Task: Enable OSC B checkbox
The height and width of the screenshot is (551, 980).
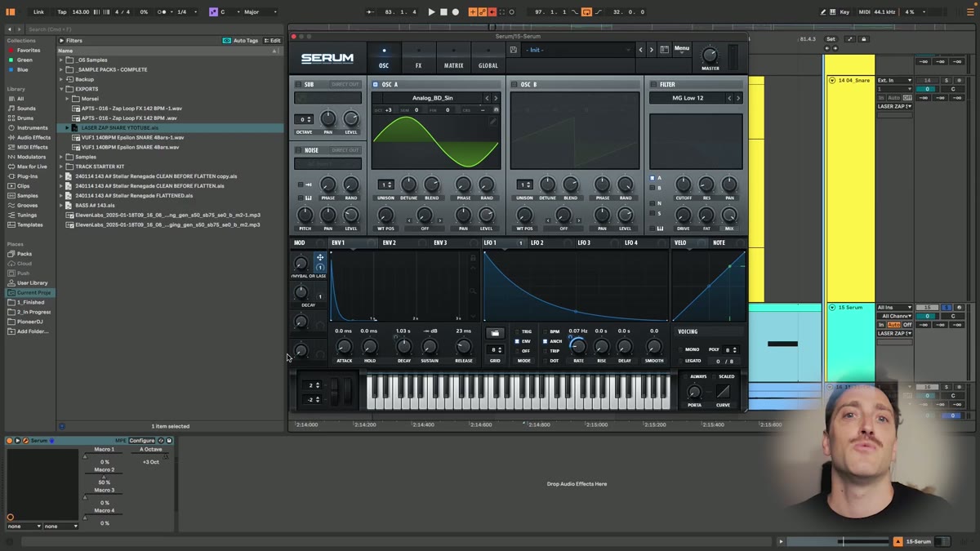Action: coord(514,85)
